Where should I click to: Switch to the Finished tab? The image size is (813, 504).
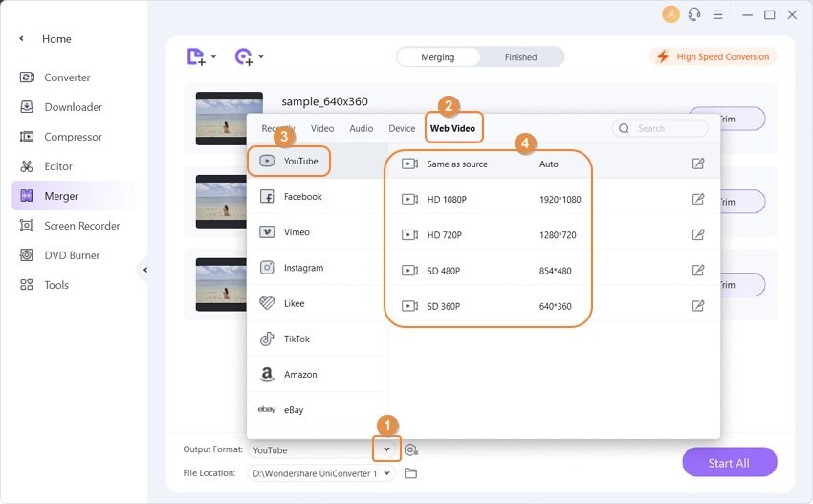521,57
